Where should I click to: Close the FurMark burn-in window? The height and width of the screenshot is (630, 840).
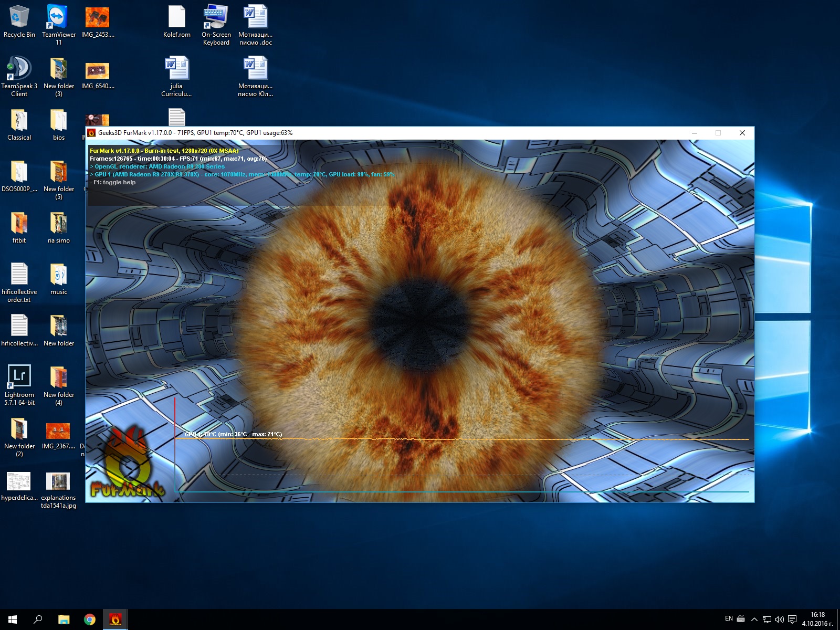click(x=742, y=133)
